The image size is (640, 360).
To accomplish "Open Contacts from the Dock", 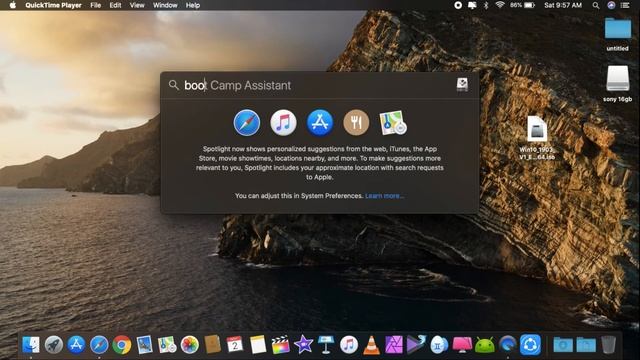I will point(213,345).
